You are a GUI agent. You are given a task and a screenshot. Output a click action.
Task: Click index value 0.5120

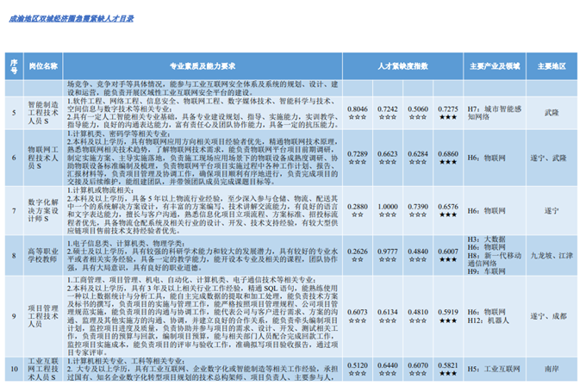pyautogui.click(x=358, y=364)
